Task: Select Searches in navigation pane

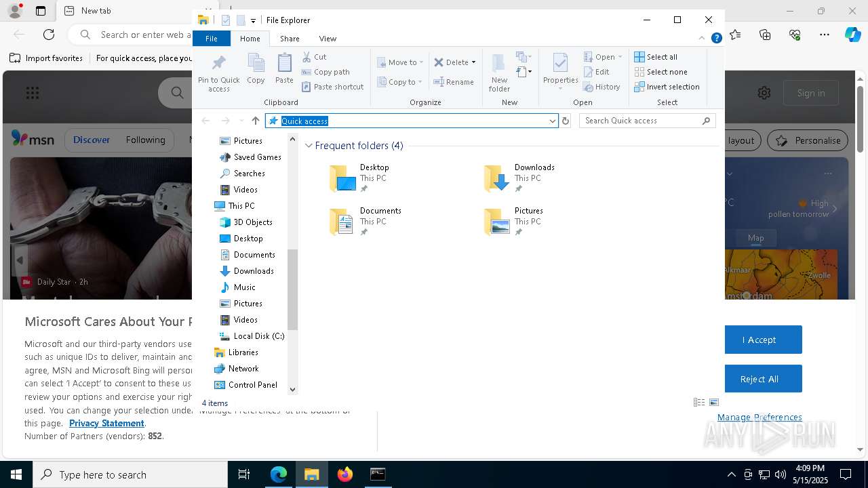Action: point(242,174)
